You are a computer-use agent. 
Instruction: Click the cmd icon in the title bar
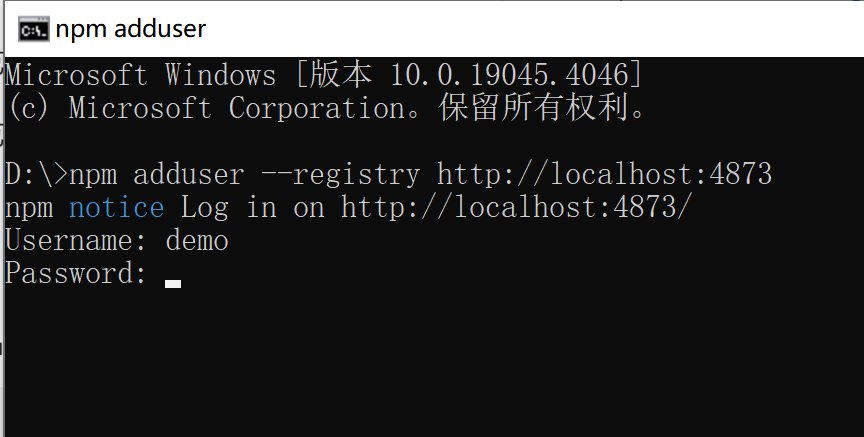point(33,29)
